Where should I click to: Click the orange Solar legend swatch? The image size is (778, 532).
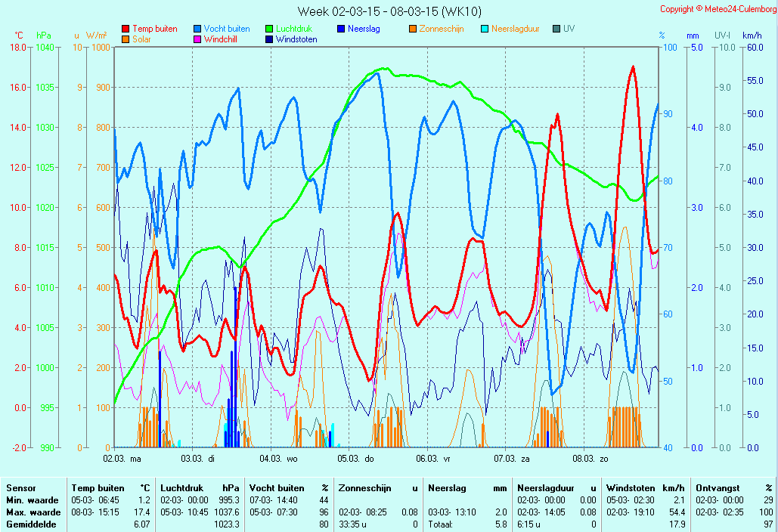tap(126, 39)
